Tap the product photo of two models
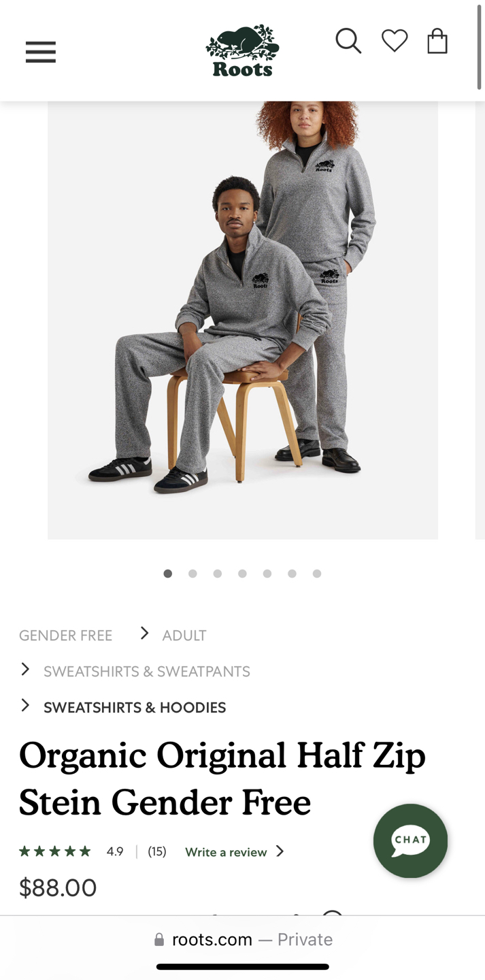Viewport: 485px width, 980px height. (x=243, y=320)
